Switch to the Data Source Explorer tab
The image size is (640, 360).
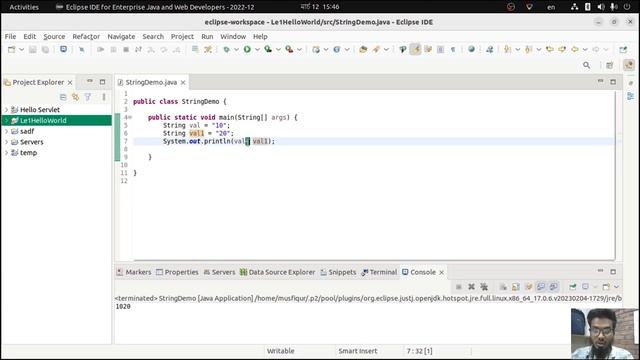click(x=278, y=272)
